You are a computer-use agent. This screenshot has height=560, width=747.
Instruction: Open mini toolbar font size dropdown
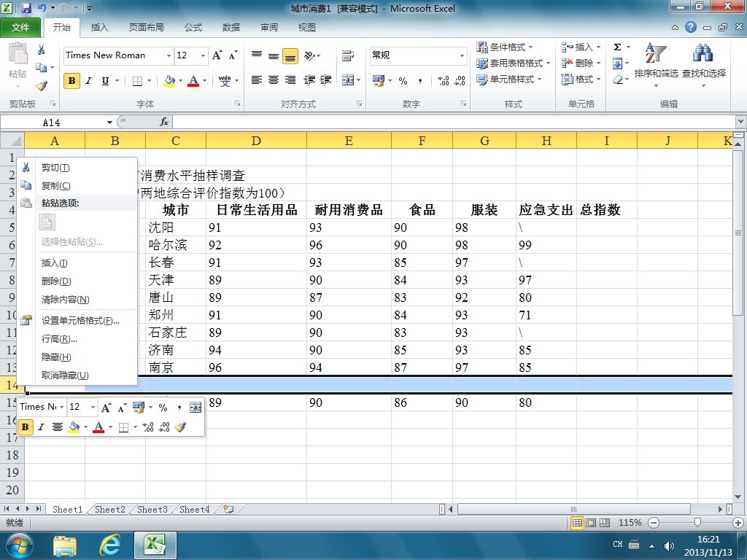(93, 407)
